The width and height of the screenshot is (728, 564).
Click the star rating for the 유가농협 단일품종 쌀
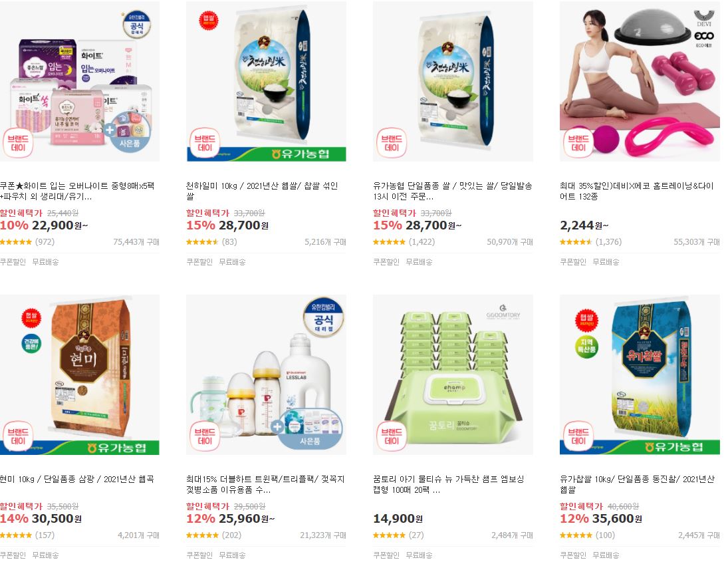pyautogui.click(x=390, y=242)
